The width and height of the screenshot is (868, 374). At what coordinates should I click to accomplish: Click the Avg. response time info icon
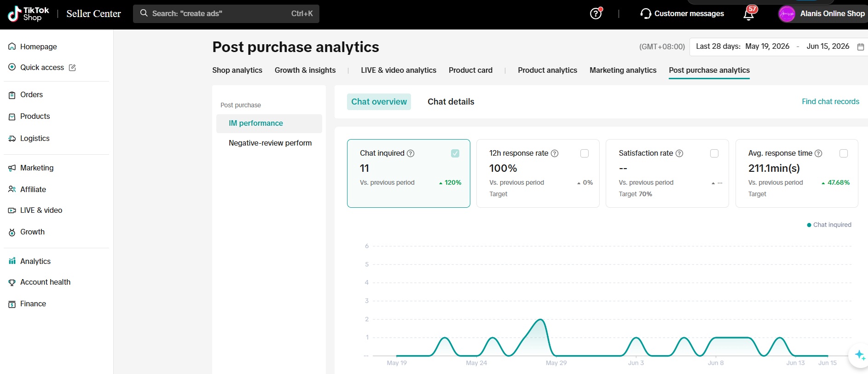point(818,153)
